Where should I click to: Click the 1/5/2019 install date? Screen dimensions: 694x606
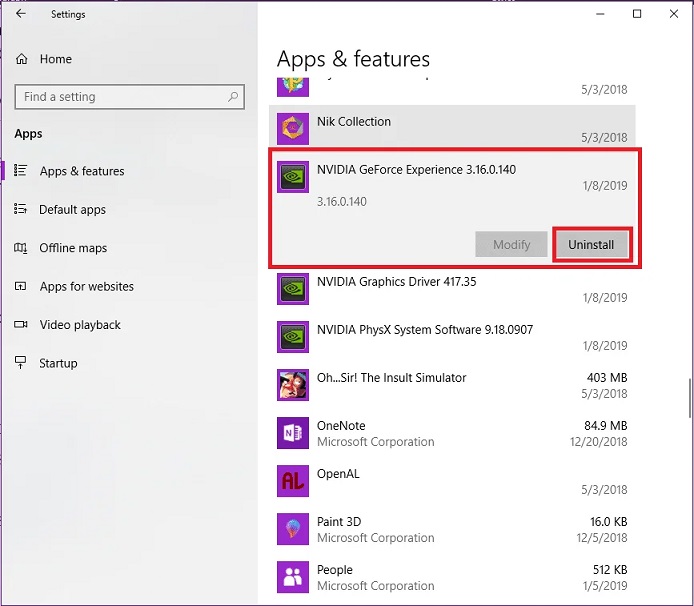point(605,586)
